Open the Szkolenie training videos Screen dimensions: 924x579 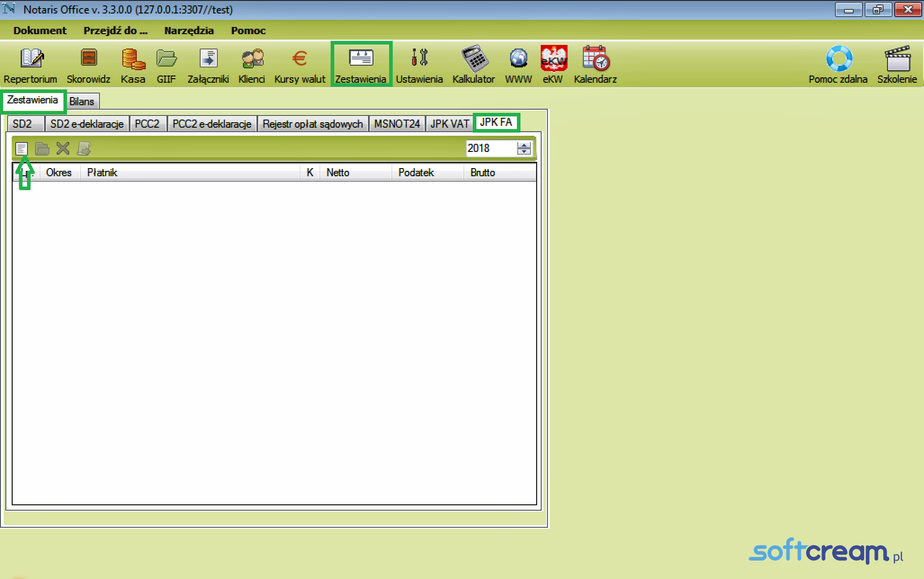point(897,65)
